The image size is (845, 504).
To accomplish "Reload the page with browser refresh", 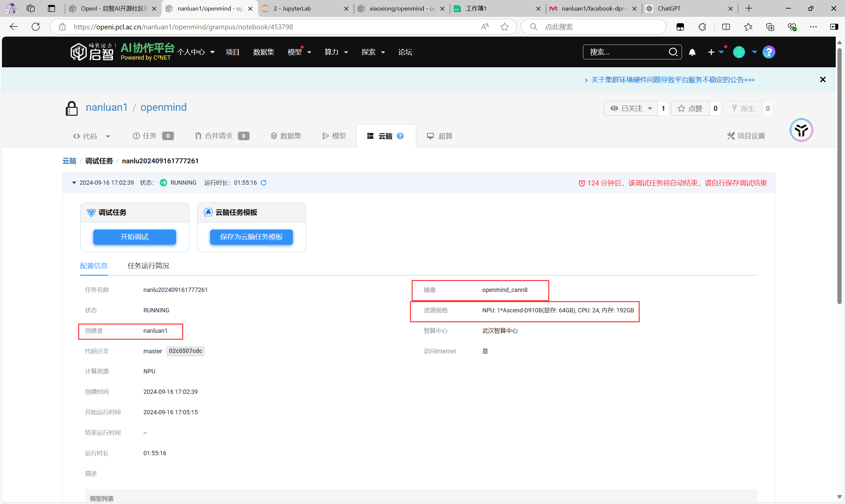I will 36,27.
